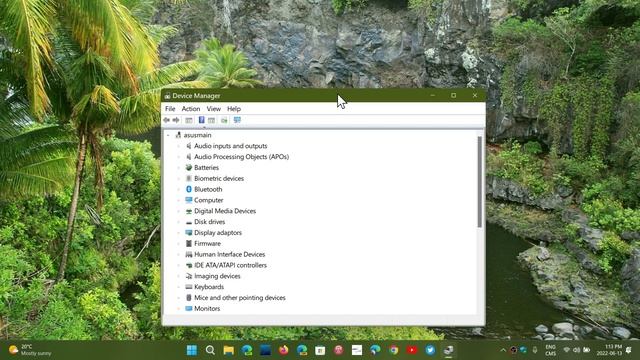Click the green update driver toolbar icon
This screenshot has width=640, height=360.
pos(224,120)
